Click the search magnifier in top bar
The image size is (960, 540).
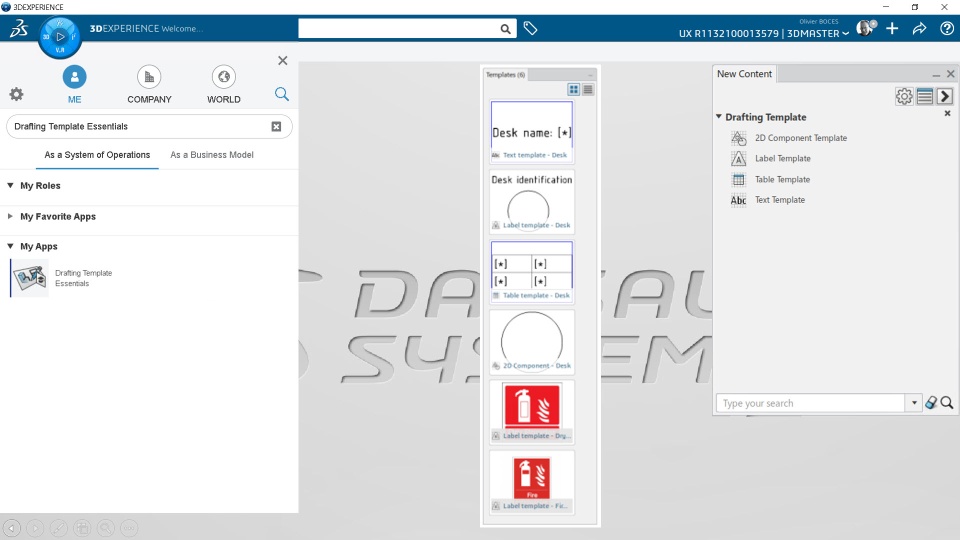(x=505, y=29)
